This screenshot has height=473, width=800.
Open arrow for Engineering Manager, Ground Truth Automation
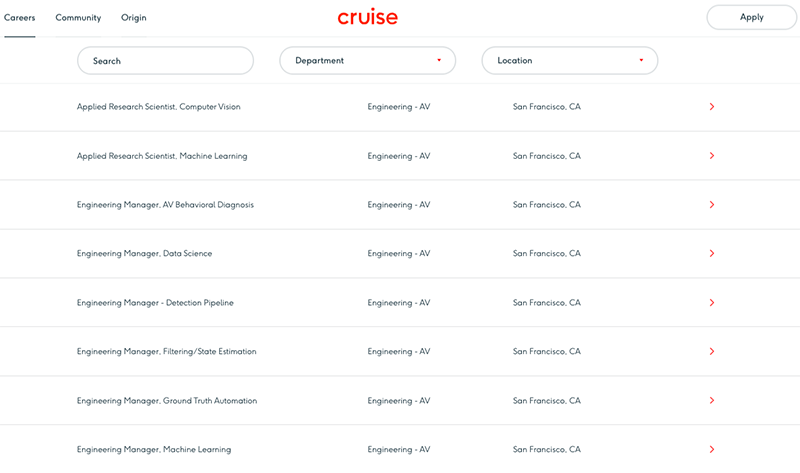coord(711,401)
